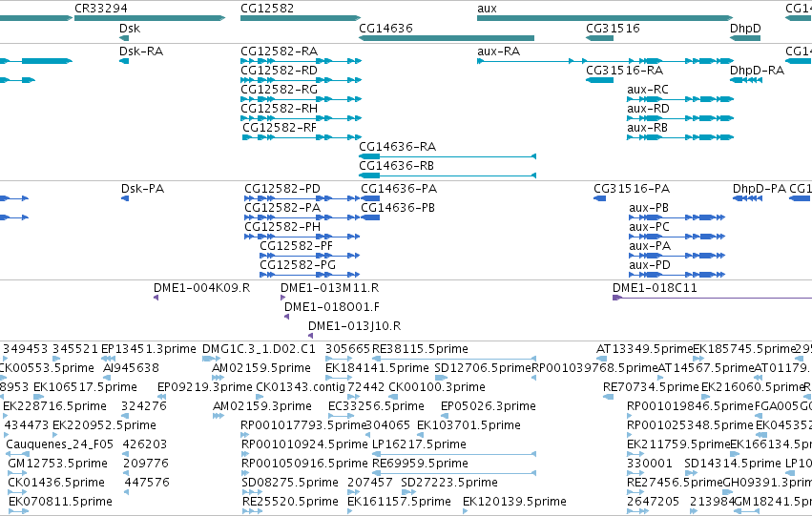Select EST AI945638
This screenshot has height=516, width=812.
click(x=131, y=368)
